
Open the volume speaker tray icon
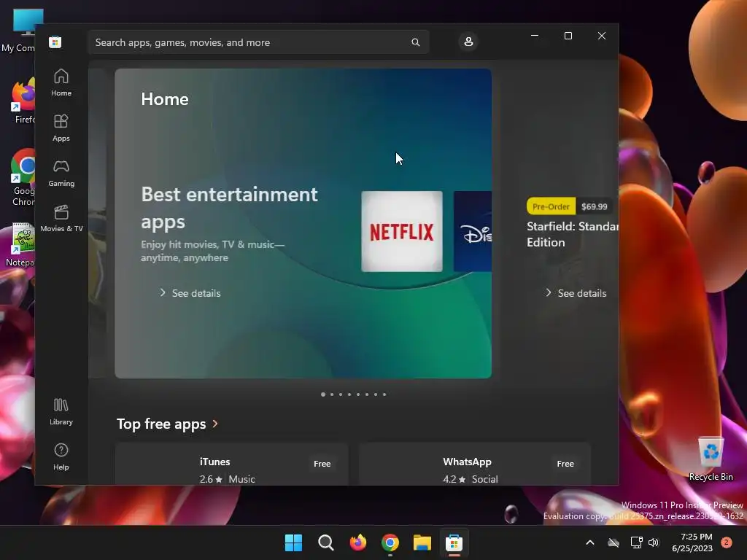(654, 542)
